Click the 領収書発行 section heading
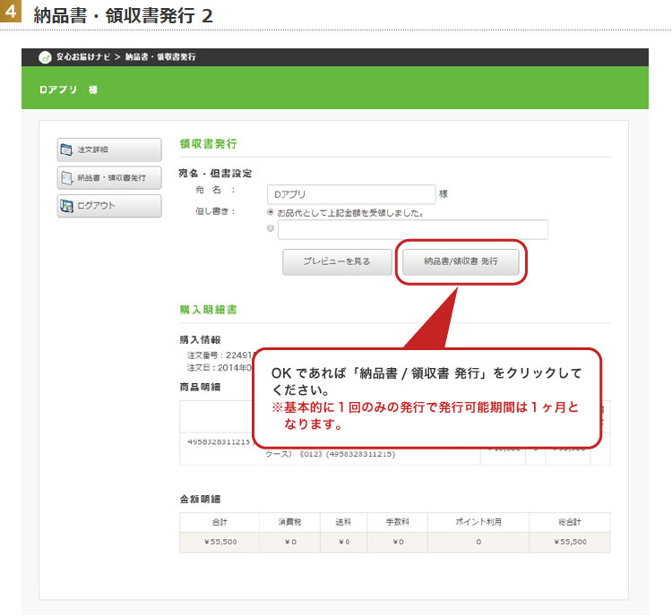Image resolution: width=672 pixels, height=616 pixels. point(208,143)
